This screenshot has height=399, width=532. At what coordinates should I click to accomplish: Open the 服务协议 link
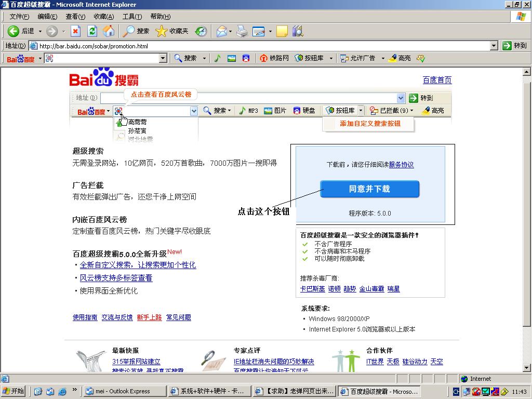pyautogui.click(x=401, y=165)
